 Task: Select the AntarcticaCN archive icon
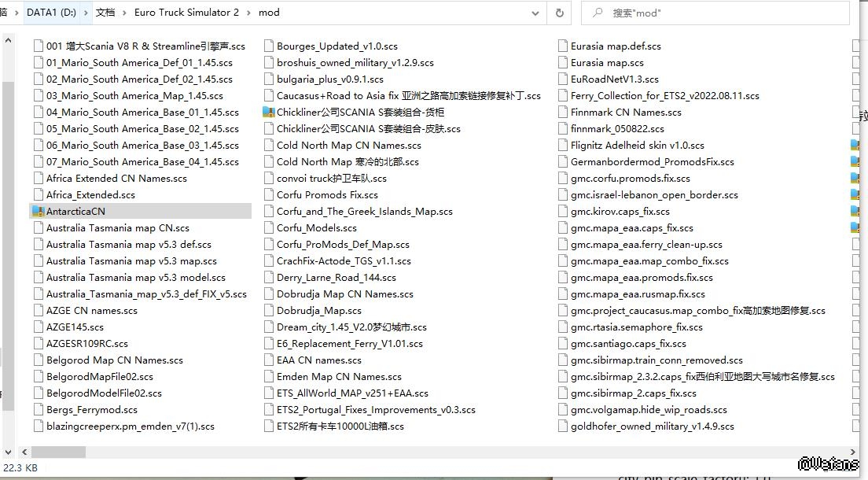[x=38, y=212]
